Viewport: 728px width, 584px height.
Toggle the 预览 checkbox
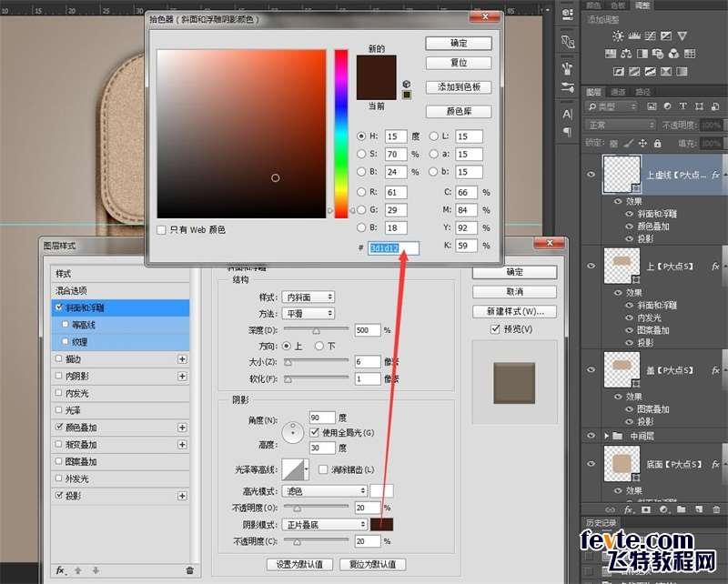click(495, 328)
